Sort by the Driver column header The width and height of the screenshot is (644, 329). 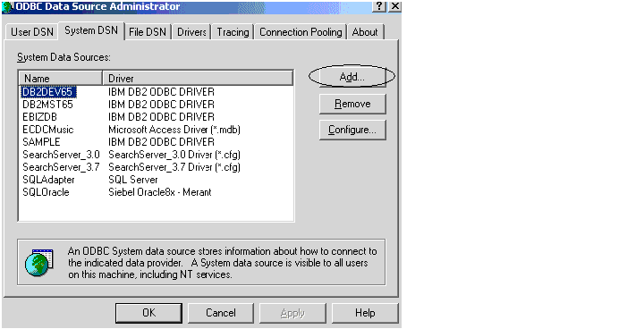tap(198, 78)
